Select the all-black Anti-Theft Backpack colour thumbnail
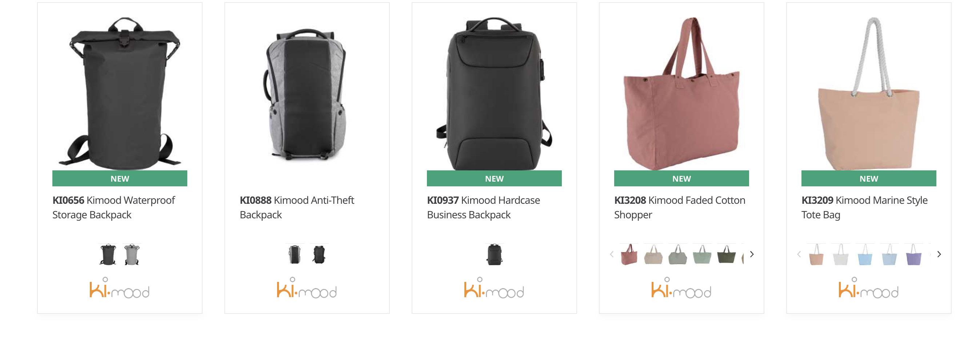Viewport: 980px width, 340px height. coord(319,255)
